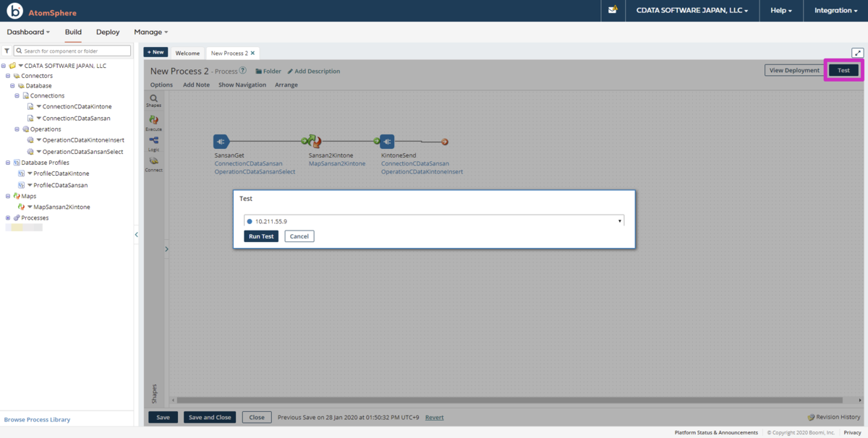Open the MapSansan2Kintone dropdown arrow menu
Viewport: 868px width, 438px height.
(30, 207)
